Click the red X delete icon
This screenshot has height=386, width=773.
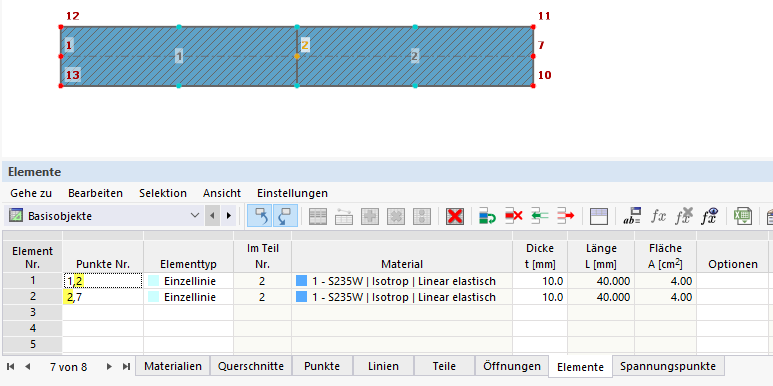(455, 216)
